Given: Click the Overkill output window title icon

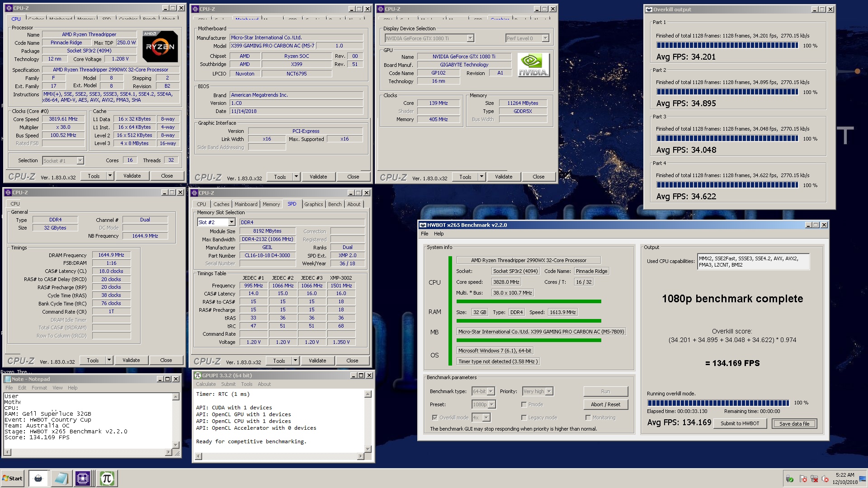Looking at the screenshot, I should click(x=649, y=9).
